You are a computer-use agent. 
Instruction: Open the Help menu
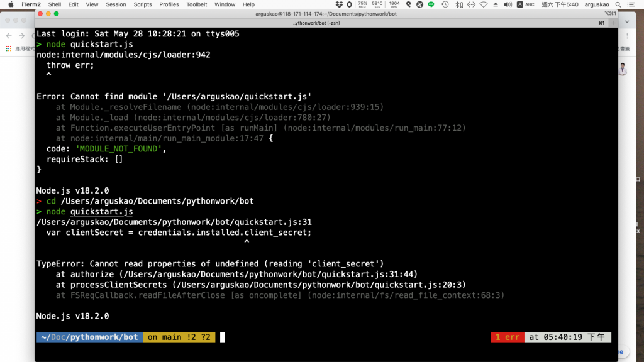tap(248, 4)
